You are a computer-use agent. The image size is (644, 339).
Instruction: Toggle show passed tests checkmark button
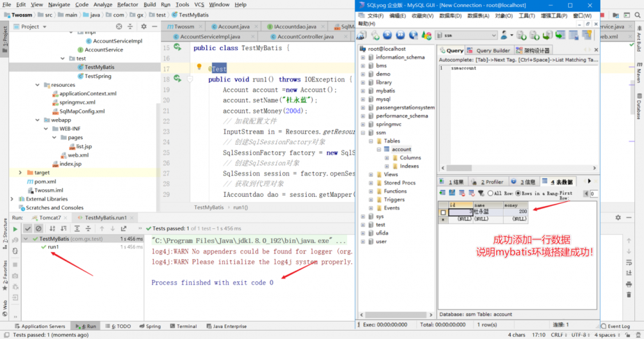pyautogui.click(x=28, y=228)
